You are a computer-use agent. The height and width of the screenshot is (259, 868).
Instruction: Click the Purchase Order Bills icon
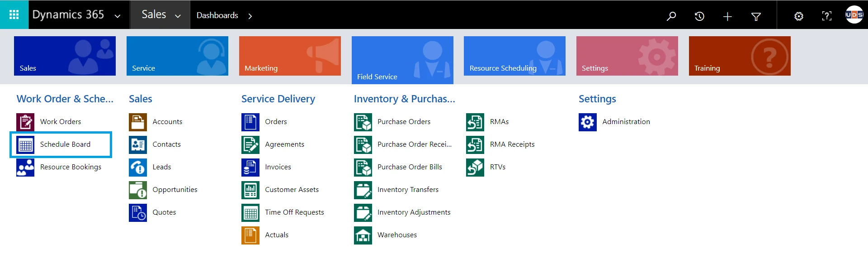pos(363,167)
